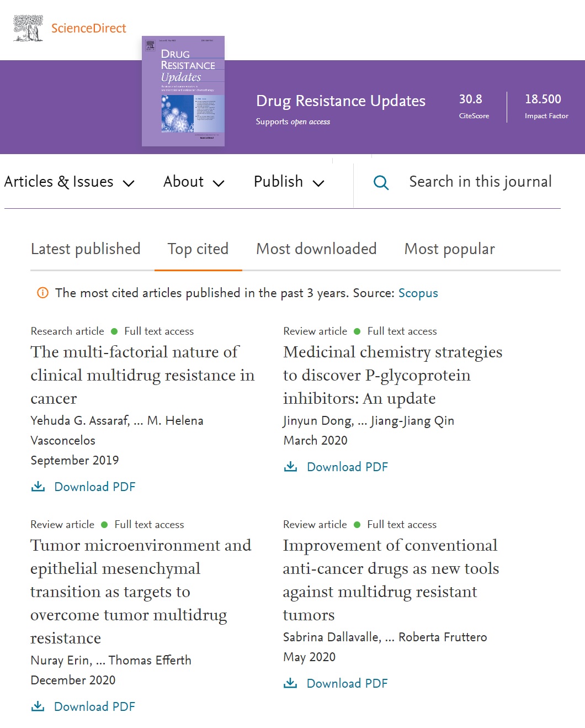Click the download icon for tumor microenvironment review
This screenshot has width=585, height=728.
(38, 706)
